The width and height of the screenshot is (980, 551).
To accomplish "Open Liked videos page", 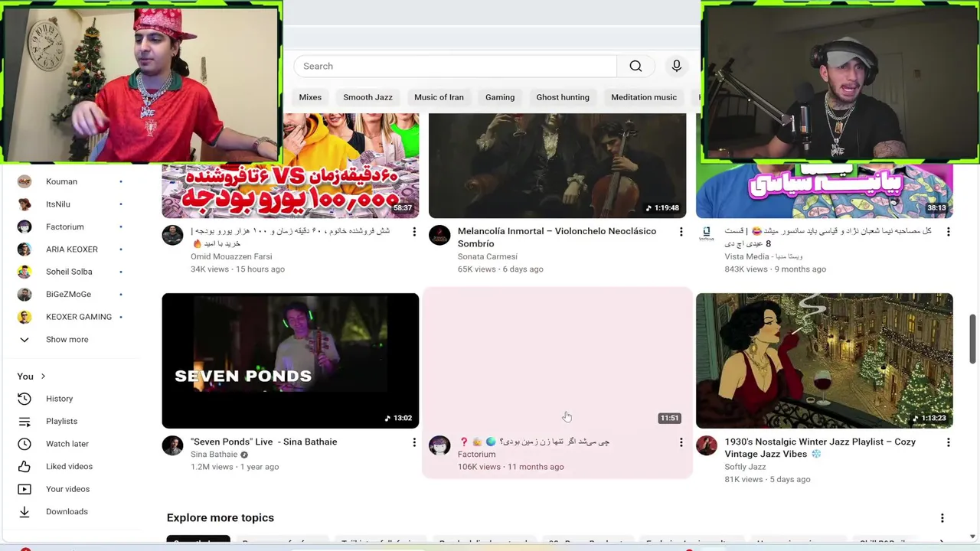I will pos(69,466).
